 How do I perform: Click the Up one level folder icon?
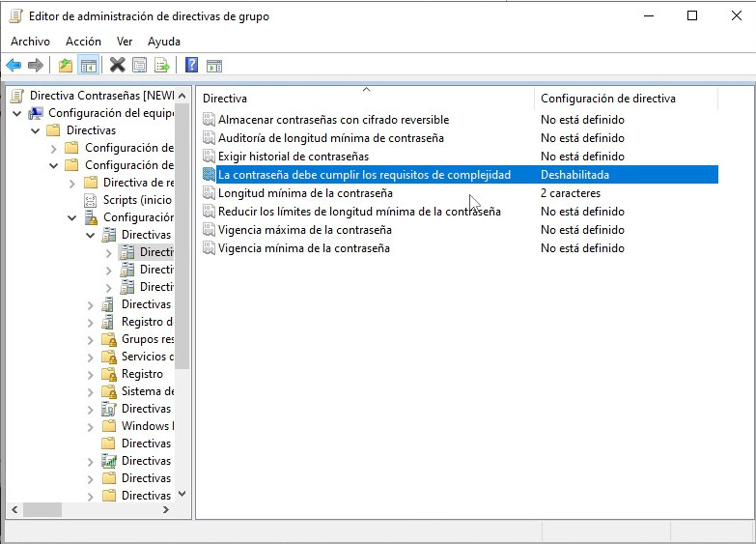[x=65, y=66]
